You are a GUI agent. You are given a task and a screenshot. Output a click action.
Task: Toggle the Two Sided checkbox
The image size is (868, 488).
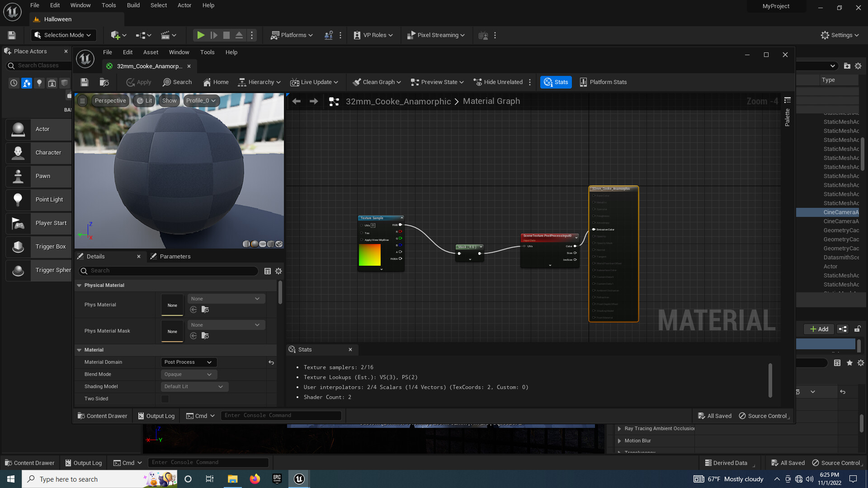165,399
